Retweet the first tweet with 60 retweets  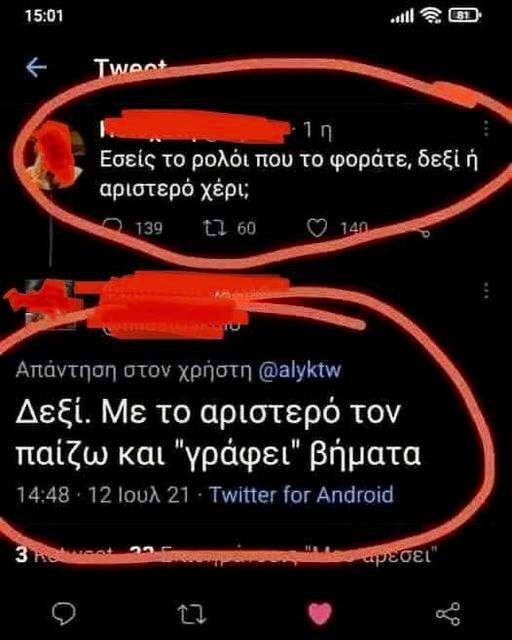[214, 228]
